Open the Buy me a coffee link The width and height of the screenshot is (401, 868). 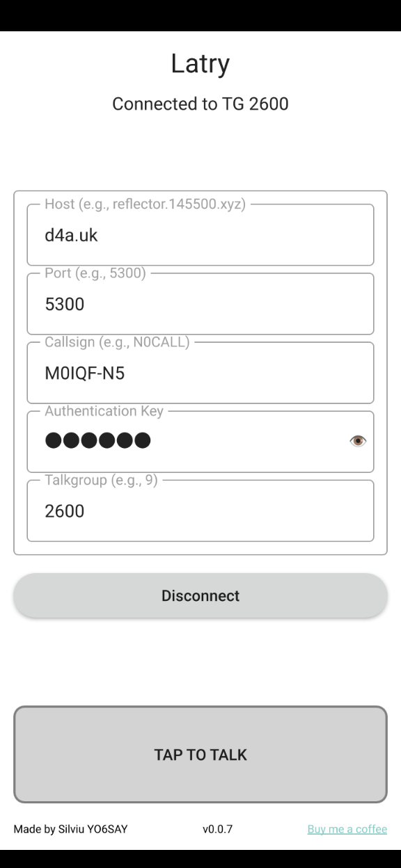coord(347,829)
